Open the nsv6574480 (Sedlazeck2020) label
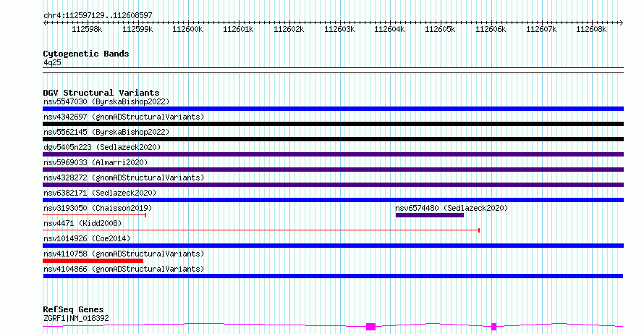Viewport: 644px width, 334px height. (x=452, y=208)
